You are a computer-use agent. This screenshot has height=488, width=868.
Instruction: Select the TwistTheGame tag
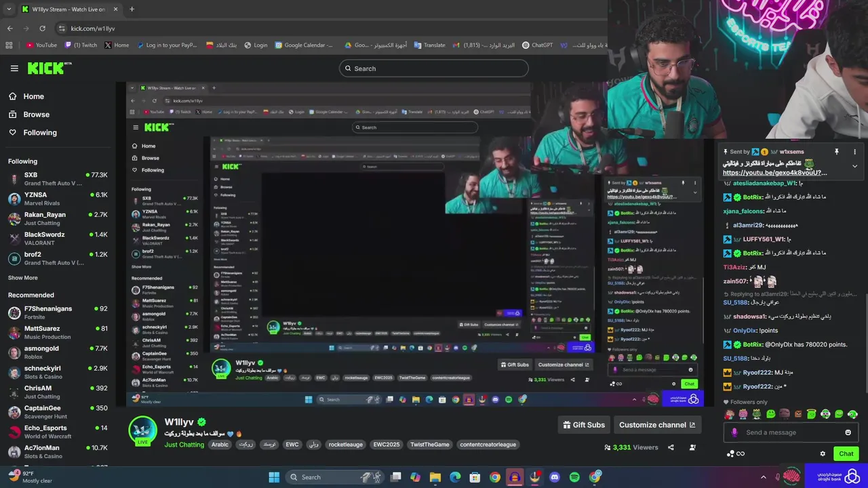(431, 445)
